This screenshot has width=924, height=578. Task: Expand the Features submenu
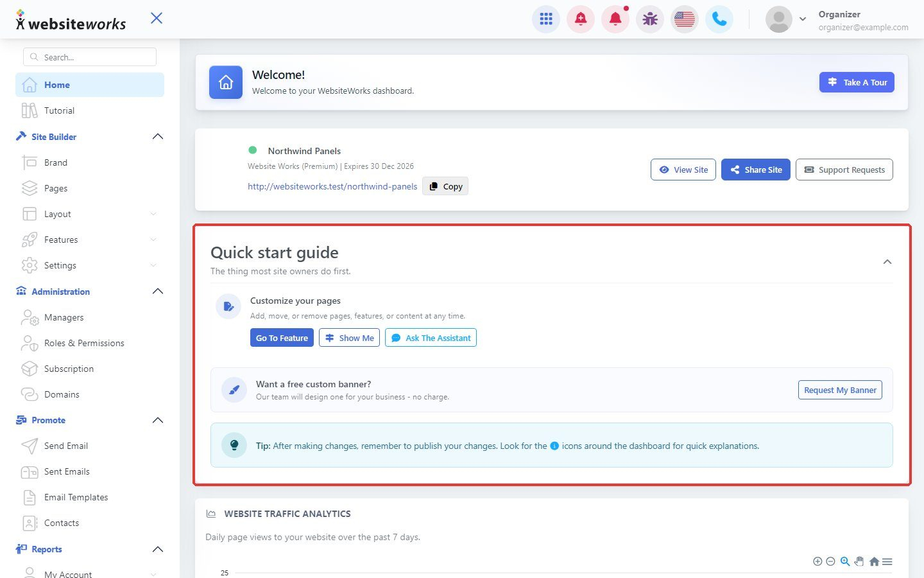point(153,240)
